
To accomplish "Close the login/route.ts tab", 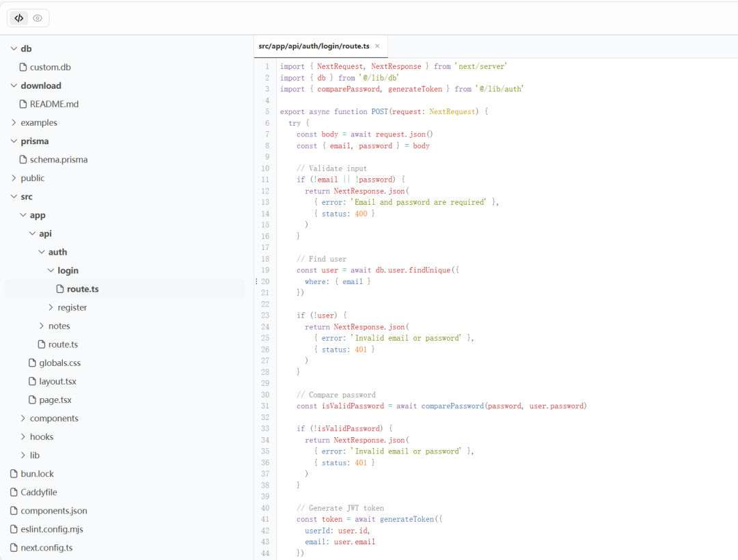I will point(377,46).
